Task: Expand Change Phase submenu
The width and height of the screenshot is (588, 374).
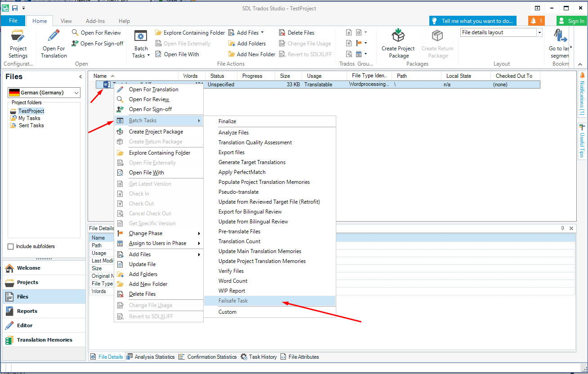Action: click(x=159, y=233)
